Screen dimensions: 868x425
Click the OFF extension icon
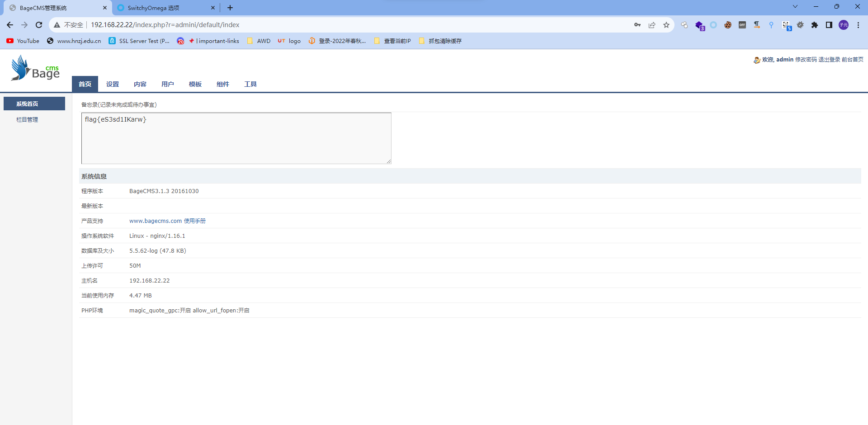pyautogui.click(x=742, y=25)
